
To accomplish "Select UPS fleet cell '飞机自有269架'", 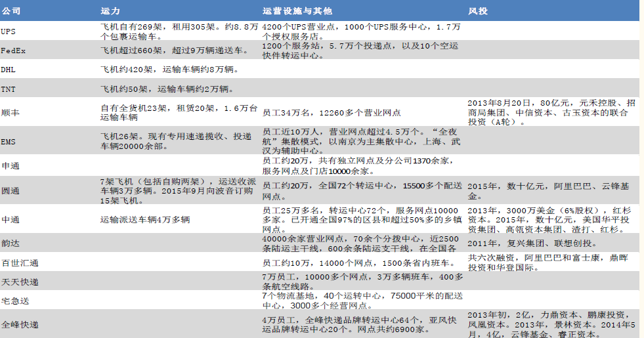I will point(179,32).
